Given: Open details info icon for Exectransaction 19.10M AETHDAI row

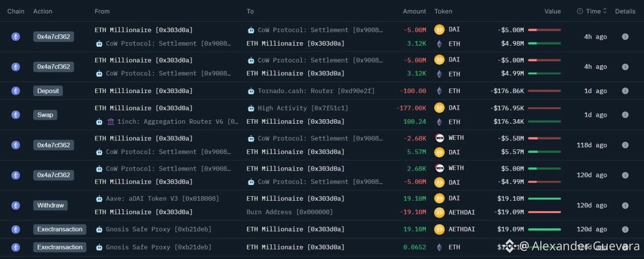Looking at the screenshot, I should tap(625, 229).
